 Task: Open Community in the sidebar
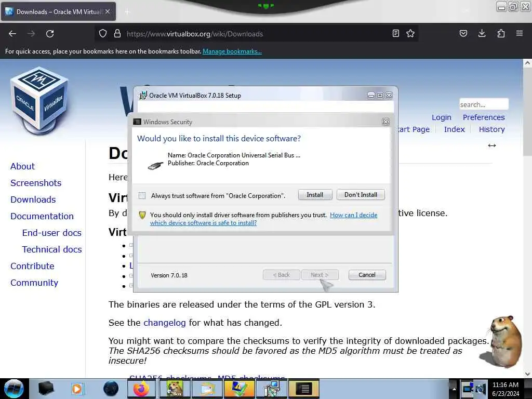[x=34, y=283]
